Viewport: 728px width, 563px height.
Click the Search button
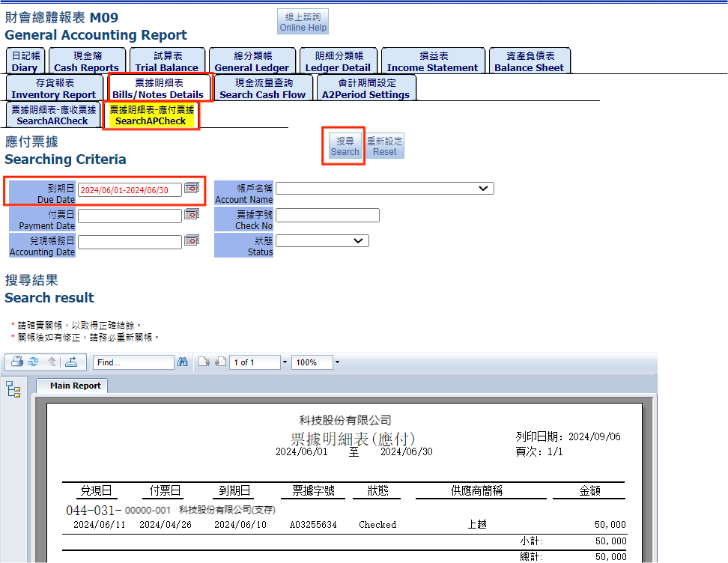(x=345, y=146)
